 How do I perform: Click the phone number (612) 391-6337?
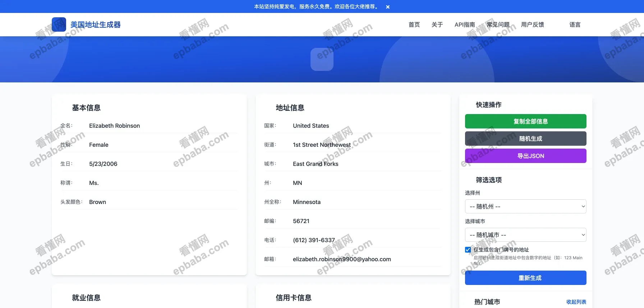314,240
